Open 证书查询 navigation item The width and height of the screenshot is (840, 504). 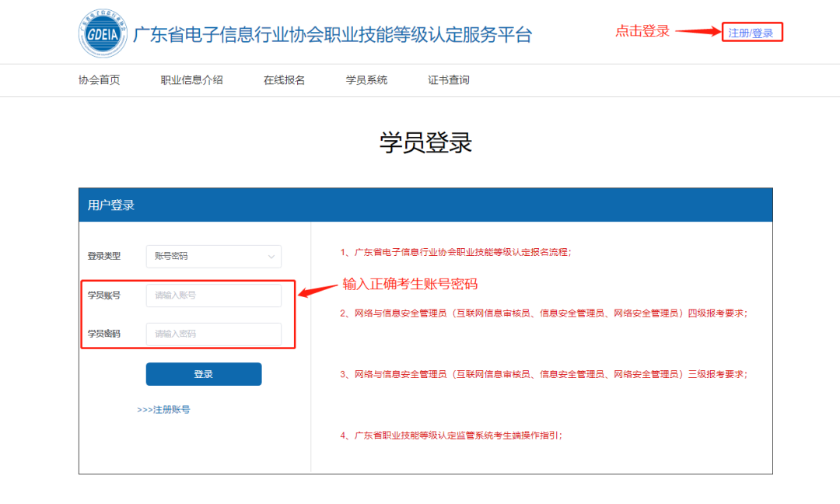449,80
